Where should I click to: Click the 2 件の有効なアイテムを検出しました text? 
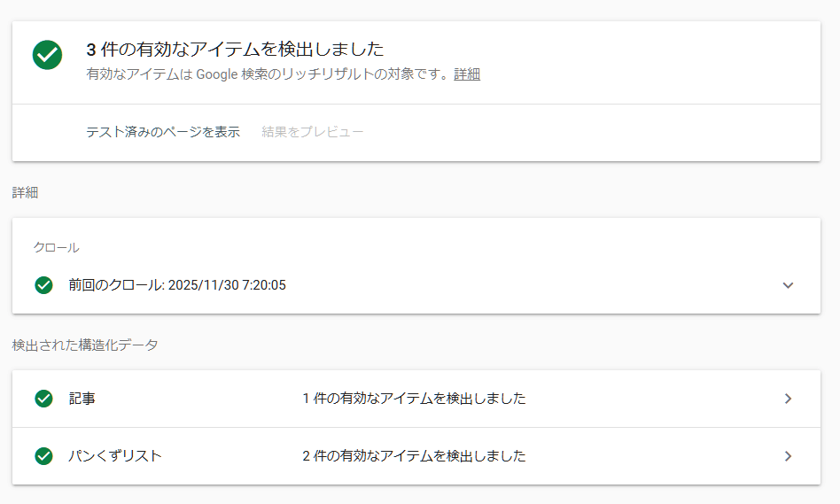point(414,456)
